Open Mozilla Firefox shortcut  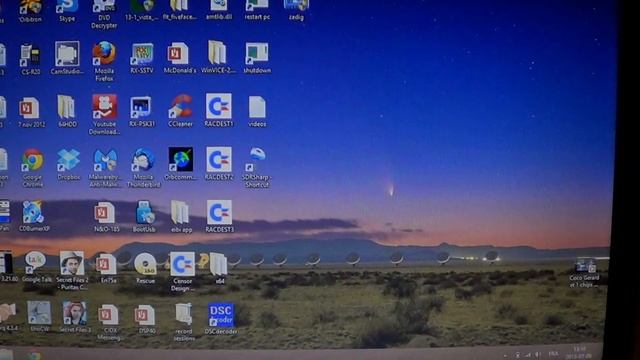[104, 61]
